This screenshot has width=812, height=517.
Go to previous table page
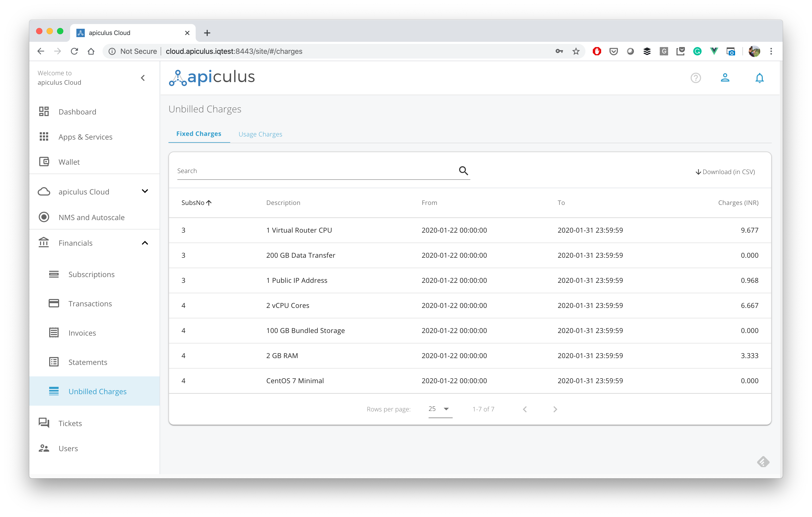coord(525,409)
